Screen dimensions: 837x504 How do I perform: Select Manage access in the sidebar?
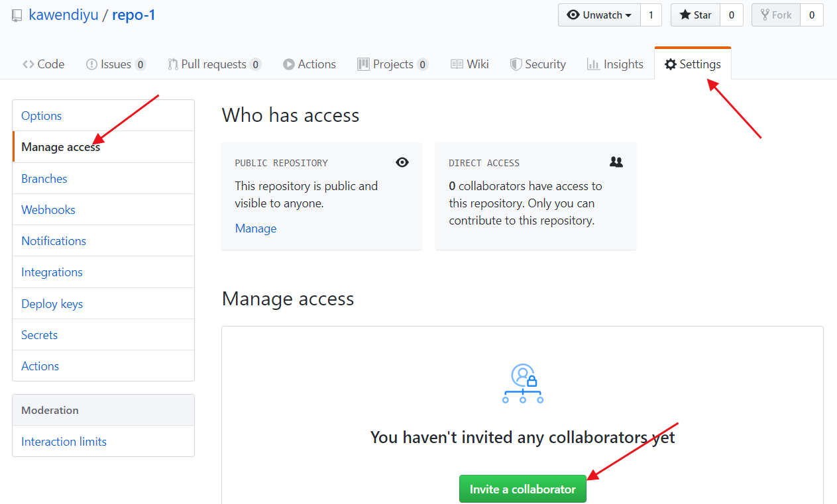point(103,147)
